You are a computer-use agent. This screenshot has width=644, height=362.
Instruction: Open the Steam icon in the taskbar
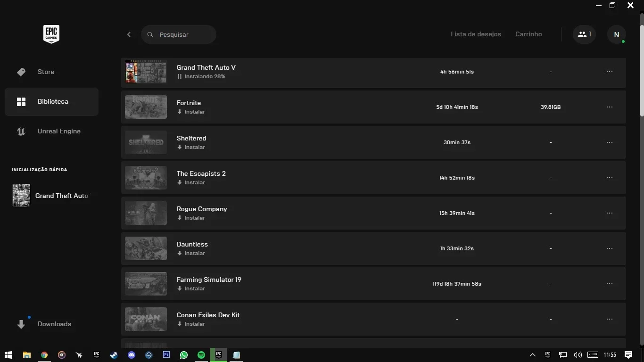(114, 355)
